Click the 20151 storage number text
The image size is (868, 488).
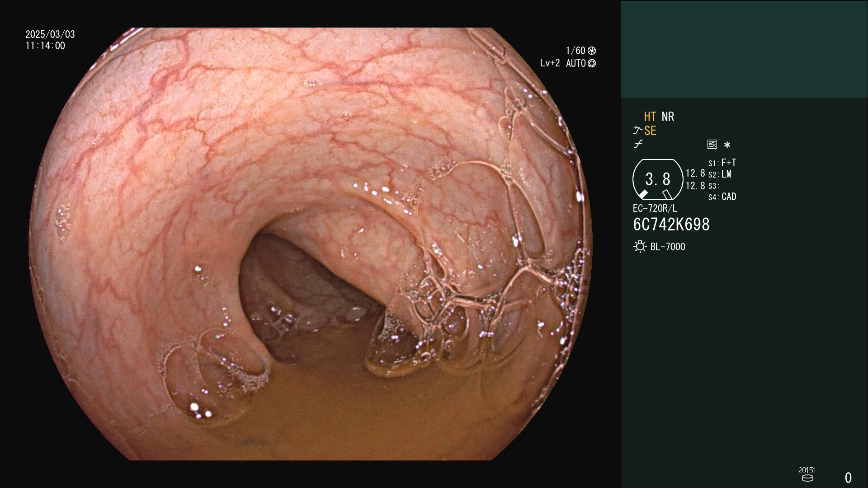pos(807,470)
